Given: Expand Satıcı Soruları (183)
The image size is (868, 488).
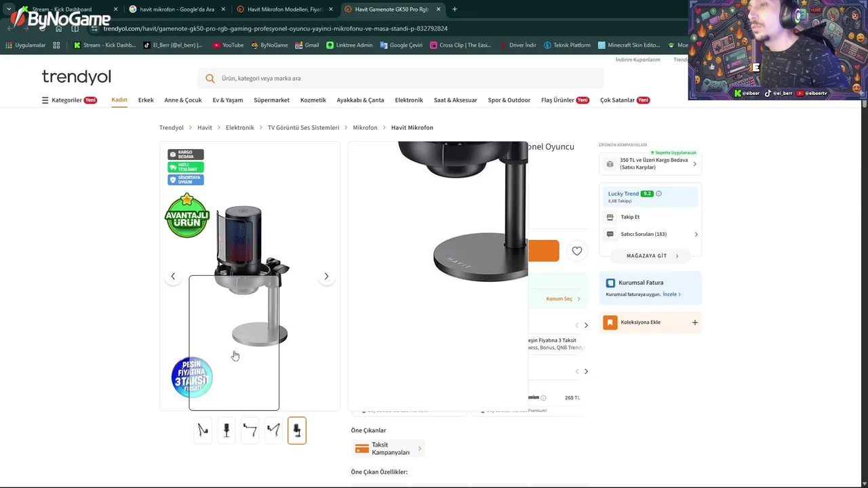Looking at the screenshot, I should tap(650, 235).
